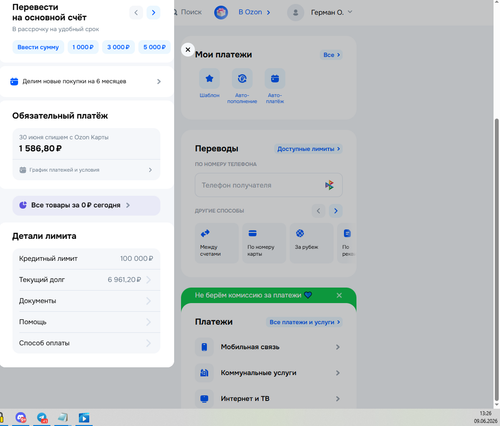Open Делим новые покупки на 6 месяцев row

87,81
